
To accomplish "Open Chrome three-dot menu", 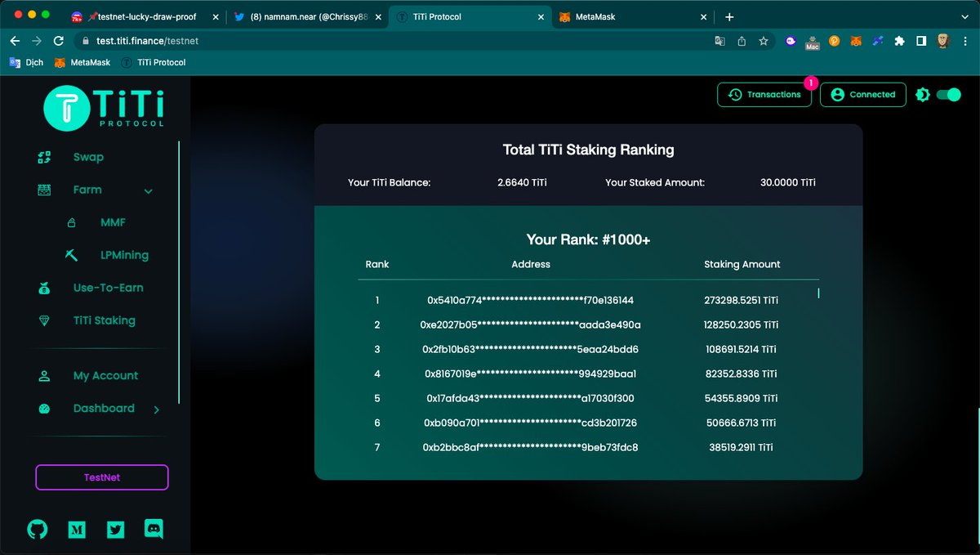I will tap(964, 41).
